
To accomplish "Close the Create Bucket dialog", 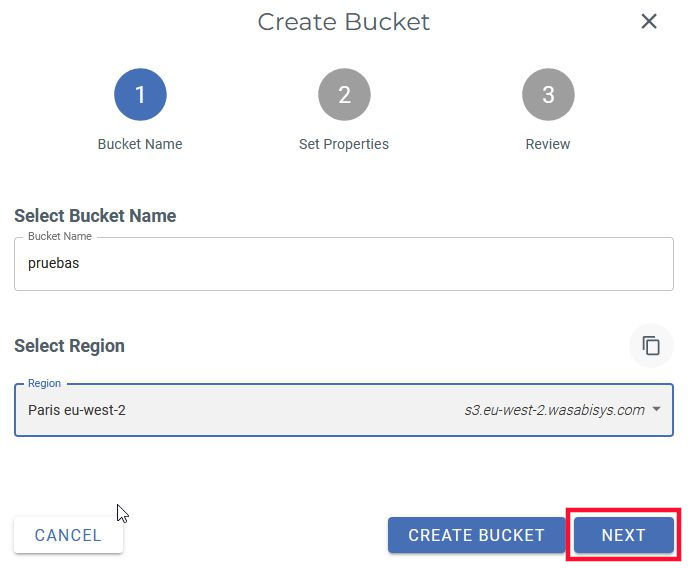I will pos(649,21).
